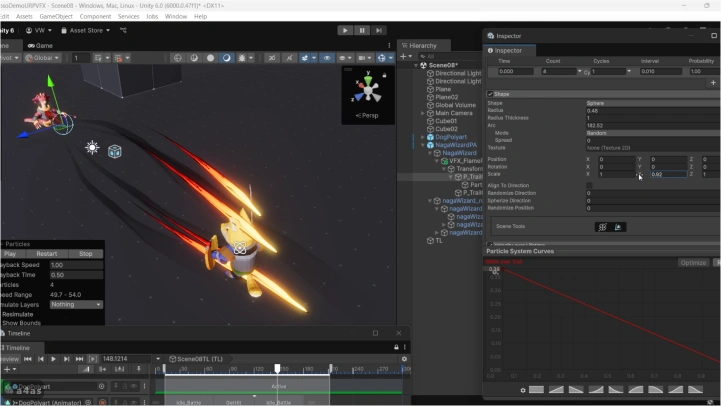Viewport: 721px width, 406px height.
Task: Start Play mode with the play button
Action: coord(345,30)
